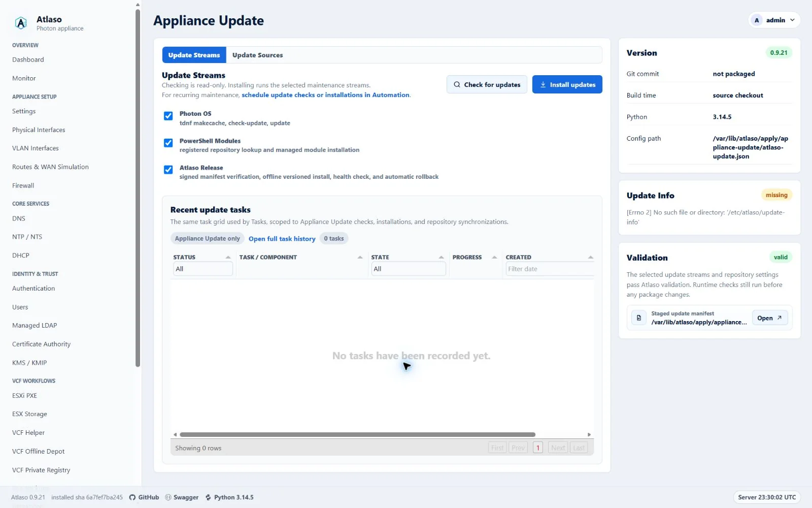Image resolution: width=812 pixels, height=508 pixels.
Task: Open Users in the sidebar
Action: click(x=20, y=307)
